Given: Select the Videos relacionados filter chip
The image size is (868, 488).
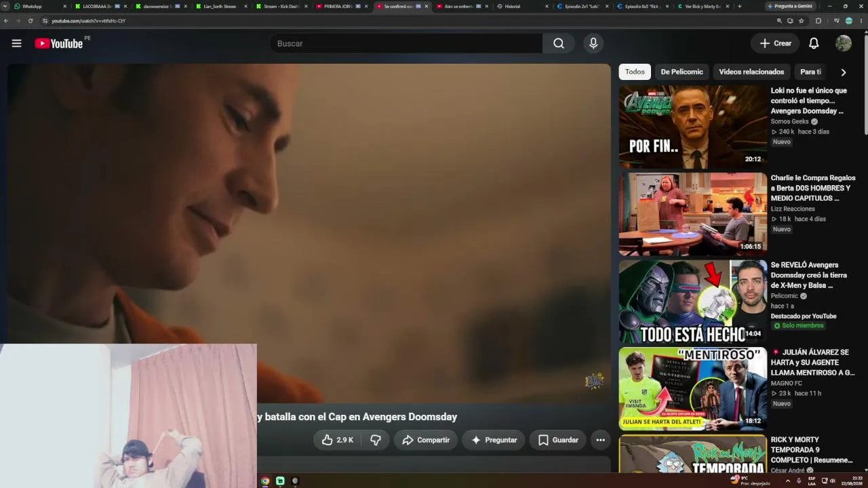Looking at the screenshot, I should coord(751,72).
